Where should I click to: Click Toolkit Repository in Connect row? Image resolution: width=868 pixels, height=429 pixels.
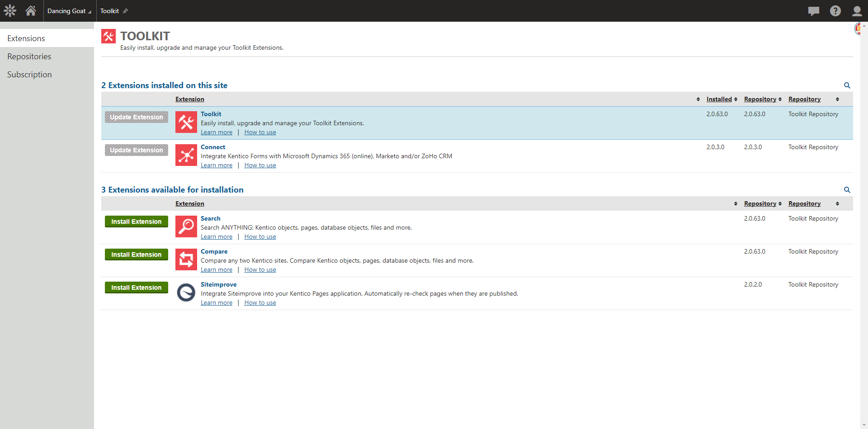(x=813, y=147)
